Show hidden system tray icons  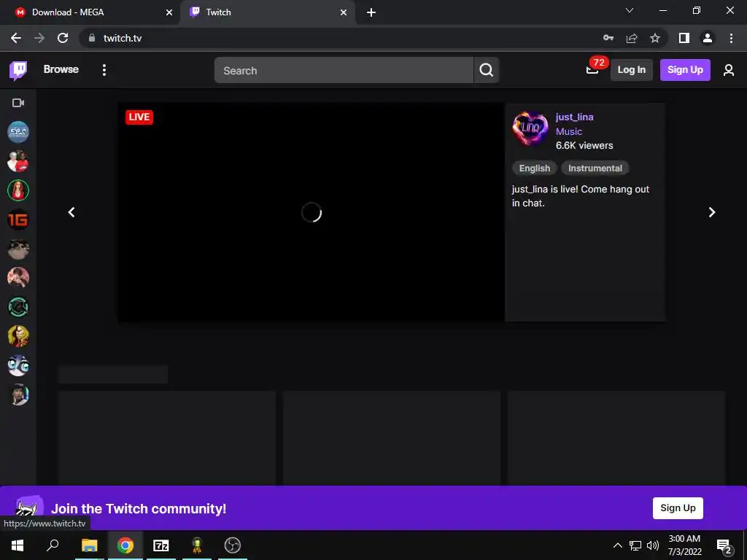pos(617,545)
